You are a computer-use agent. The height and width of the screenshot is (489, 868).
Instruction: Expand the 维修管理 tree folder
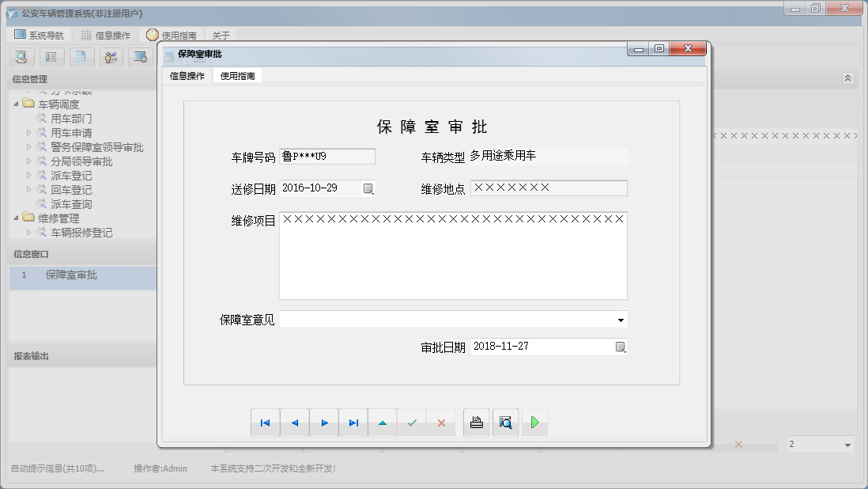[17, 218]
